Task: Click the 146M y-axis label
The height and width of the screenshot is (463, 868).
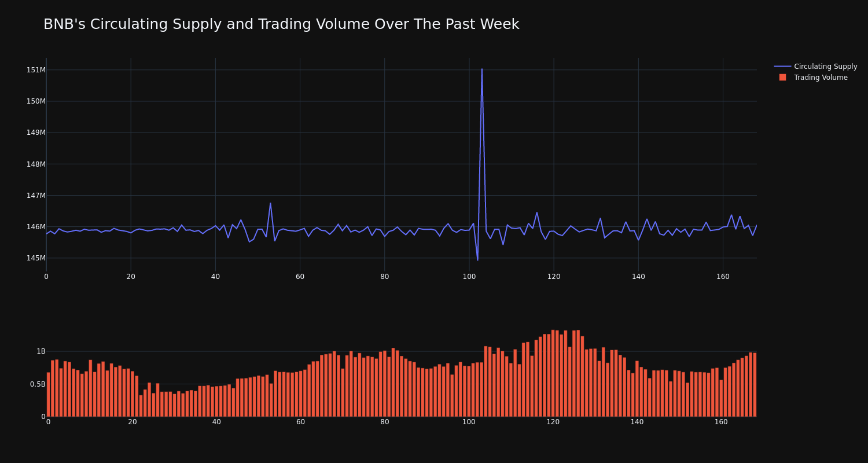Action: coord(36,227)
